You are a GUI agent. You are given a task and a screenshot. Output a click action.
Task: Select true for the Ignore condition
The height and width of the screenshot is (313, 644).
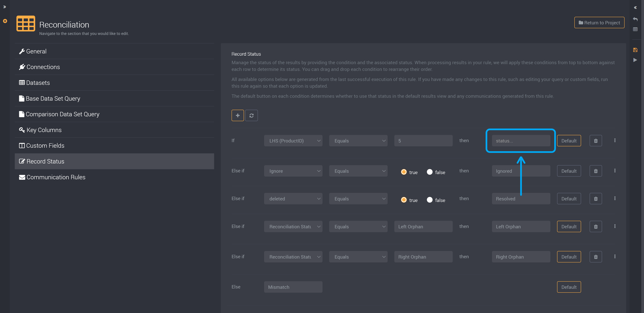point(404,172)
